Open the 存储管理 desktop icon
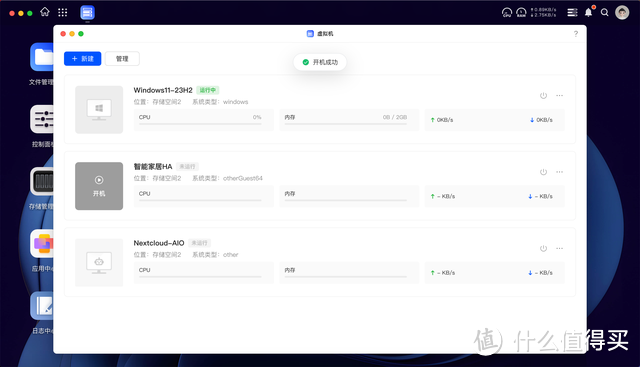Image resolution: width=640 pixels, height=367 pixels. [41, 181]
